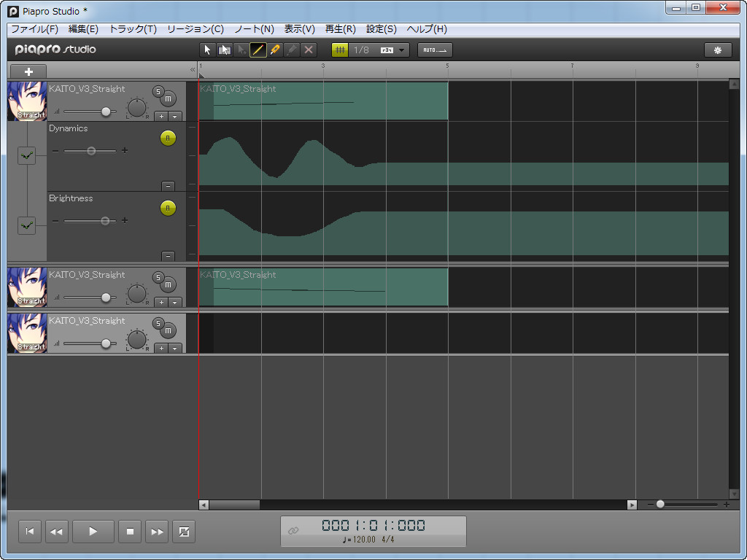Toggle the Brightness lane automation A button
747x560 pixels.
(x=168, y=208)
